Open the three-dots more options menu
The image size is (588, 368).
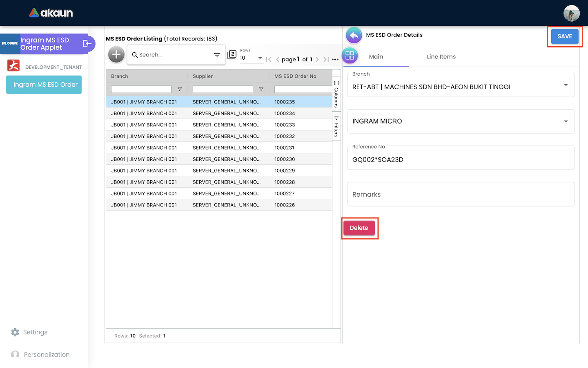click(335, 60)
